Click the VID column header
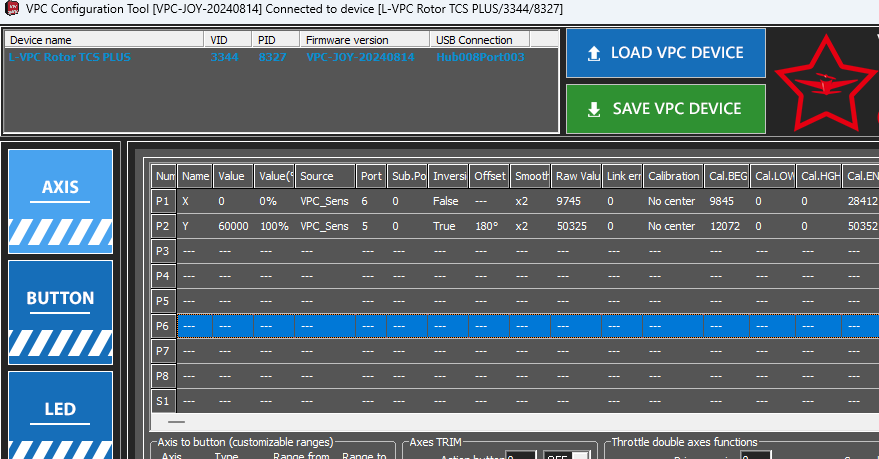879x459 pixels. (228, 40)
